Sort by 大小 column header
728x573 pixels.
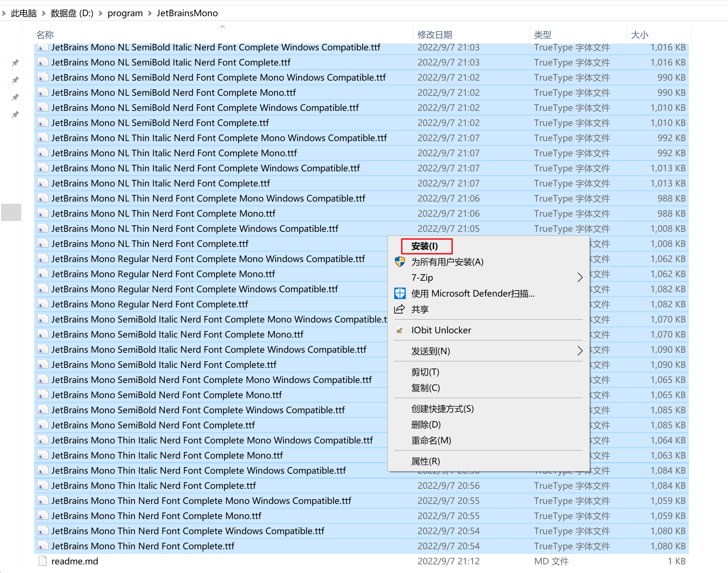click(640, 35)
